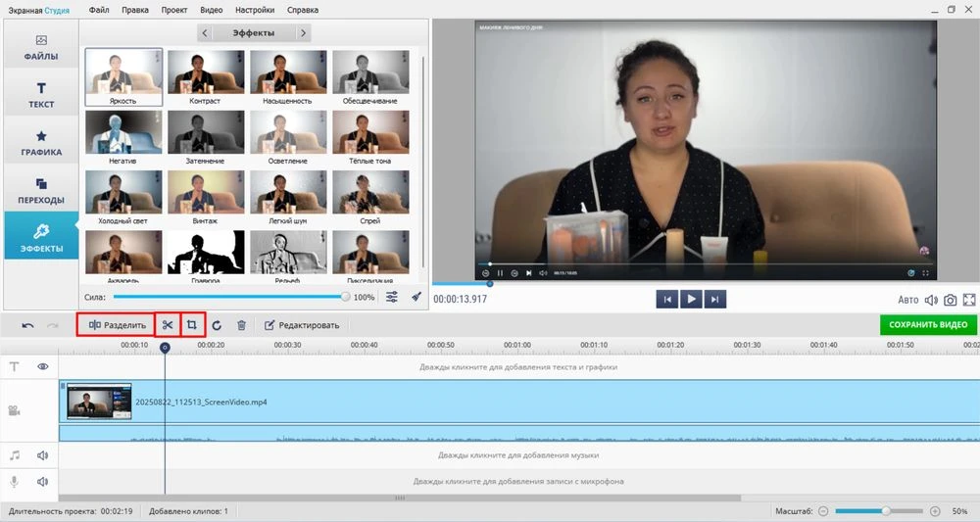
Task: Click the rotate clip icon
Action: (217, 325)
